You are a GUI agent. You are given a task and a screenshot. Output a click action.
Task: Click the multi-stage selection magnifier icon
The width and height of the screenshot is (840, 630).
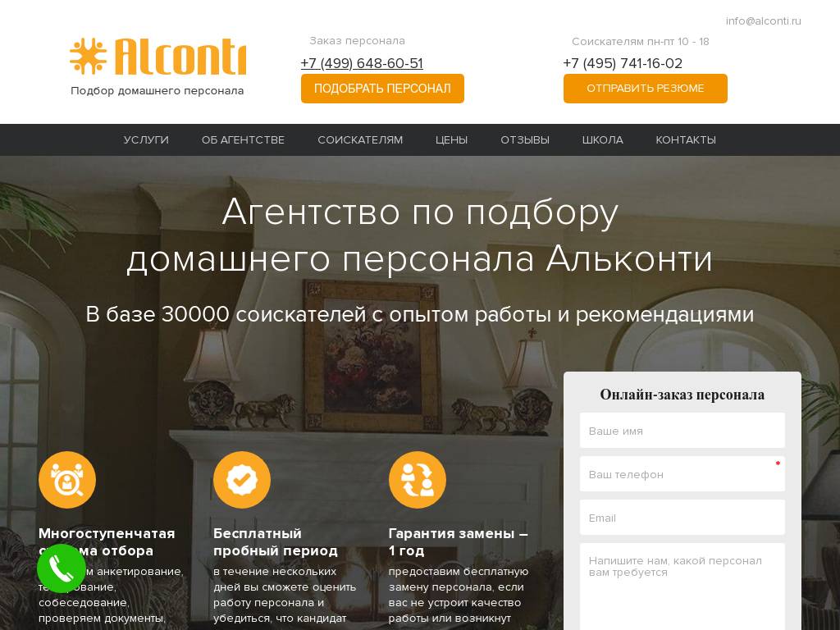(67, 479)
